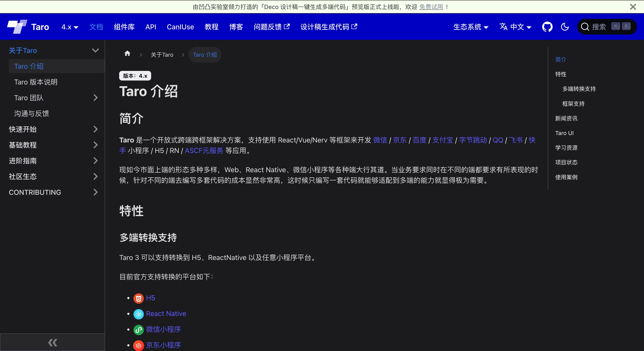Click the WeChat mini program icon

pos(138,330)
